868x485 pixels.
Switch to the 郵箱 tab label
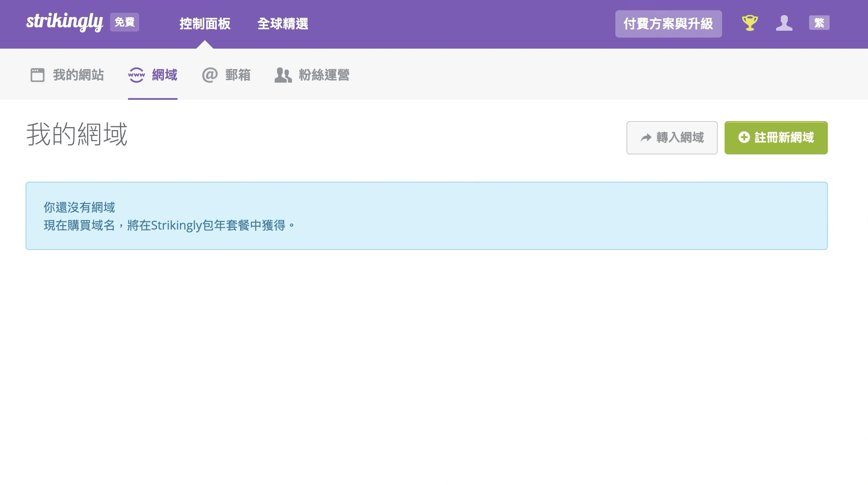[238, 75]
